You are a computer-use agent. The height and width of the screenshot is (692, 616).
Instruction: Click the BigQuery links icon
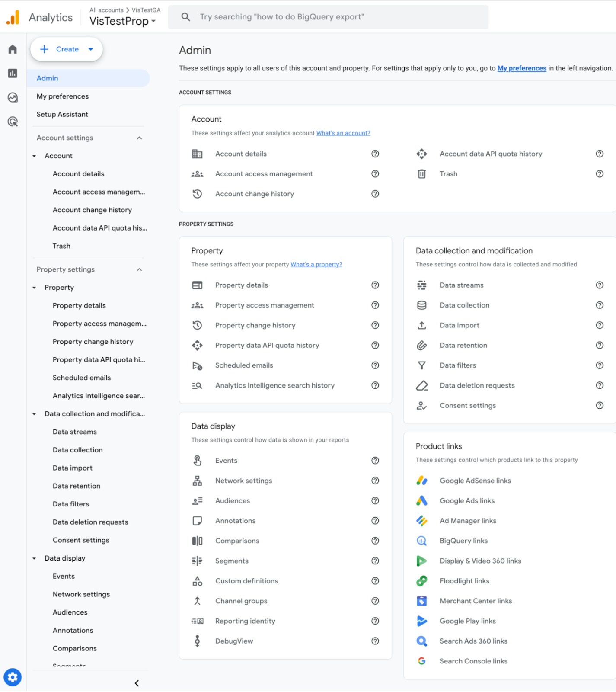coord(421,541)
